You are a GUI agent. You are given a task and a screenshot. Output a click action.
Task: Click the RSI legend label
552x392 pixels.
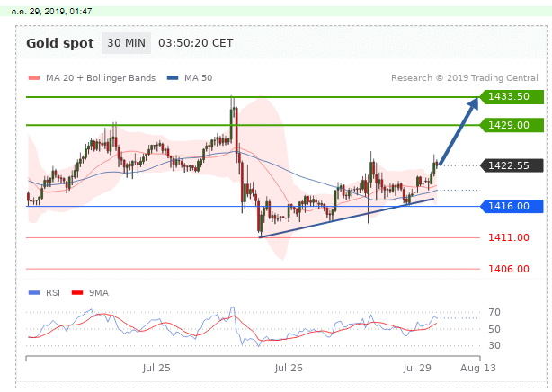coord(53,293)
